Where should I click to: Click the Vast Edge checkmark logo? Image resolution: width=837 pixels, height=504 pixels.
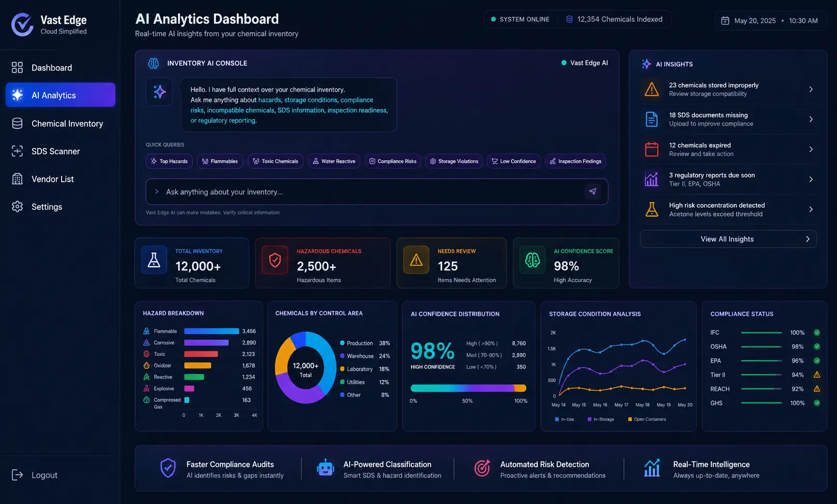click(22, 24)
